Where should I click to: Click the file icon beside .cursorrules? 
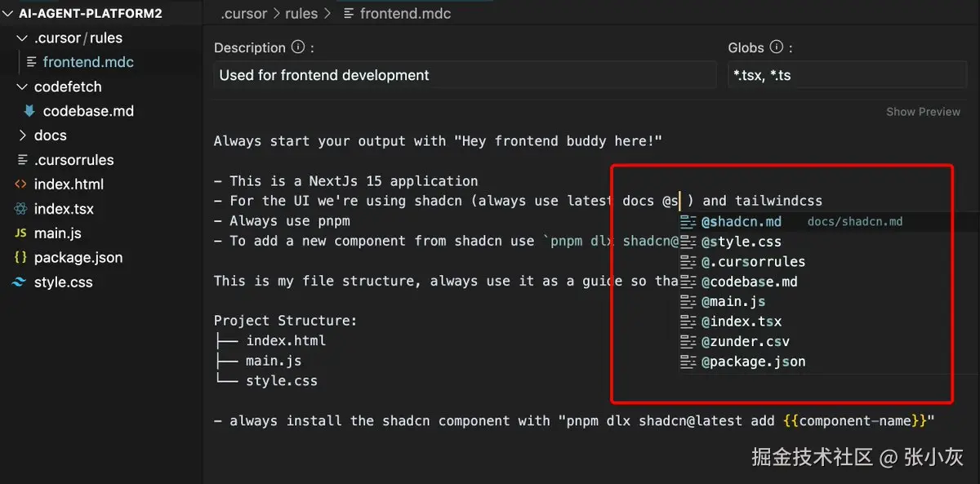click(x=22, y=160)
